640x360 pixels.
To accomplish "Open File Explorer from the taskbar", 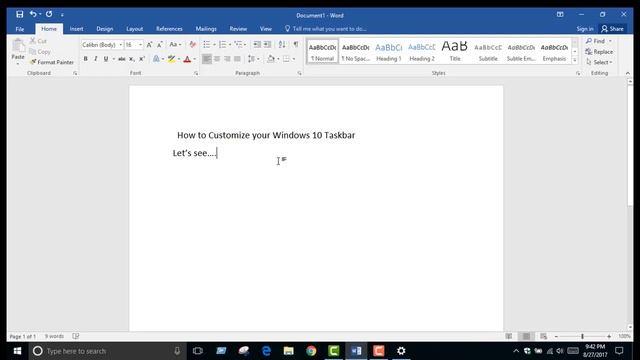I will click(x=289, y=351).
